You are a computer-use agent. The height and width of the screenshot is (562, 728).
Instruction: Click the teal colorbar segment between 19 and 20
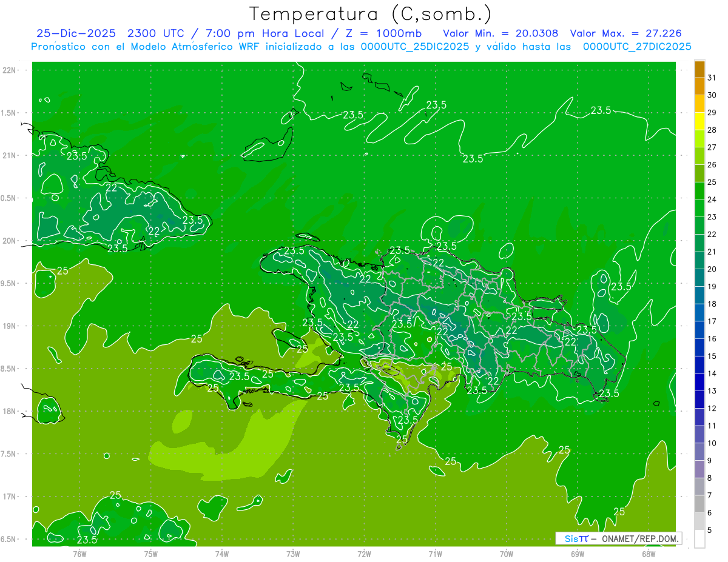tap(699, 278)
